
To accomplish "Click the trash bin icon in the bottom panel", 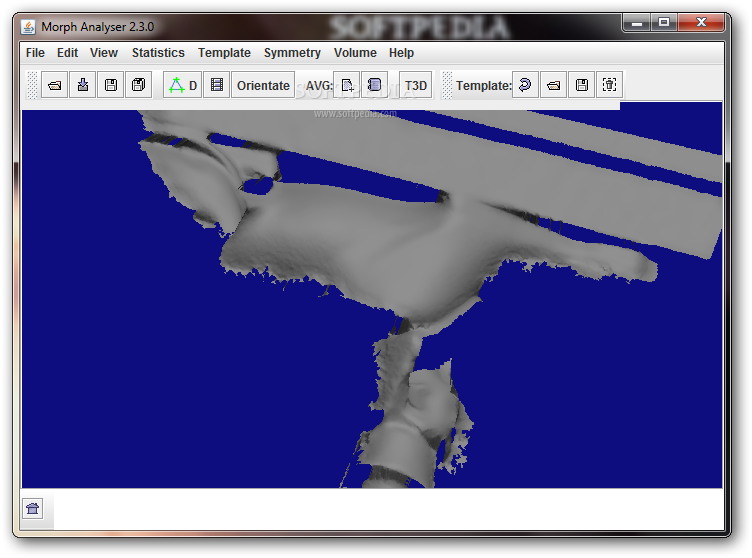I will tap(33, 509).
